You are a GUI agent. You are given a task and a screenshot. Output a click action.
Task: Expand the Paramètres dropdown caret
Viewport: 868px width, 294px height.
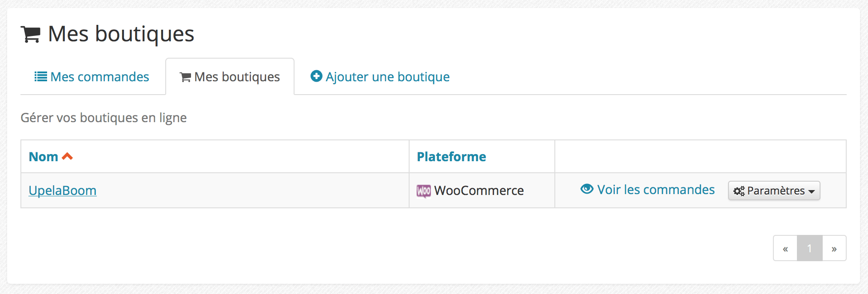812,192
